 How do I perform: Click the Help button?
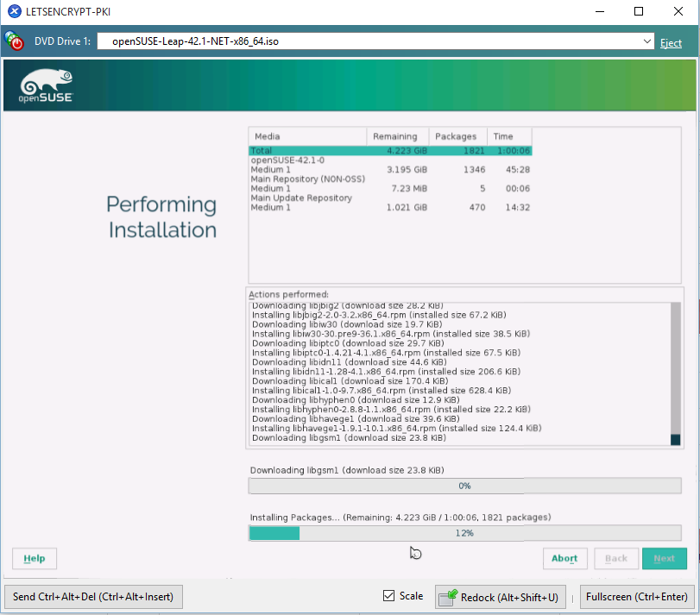pos(35,558)
